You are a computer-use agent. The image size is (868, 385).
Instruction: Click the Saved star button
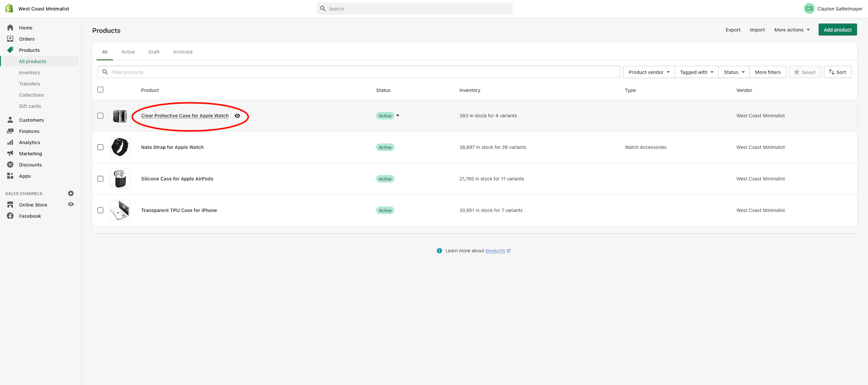point(805,72)
